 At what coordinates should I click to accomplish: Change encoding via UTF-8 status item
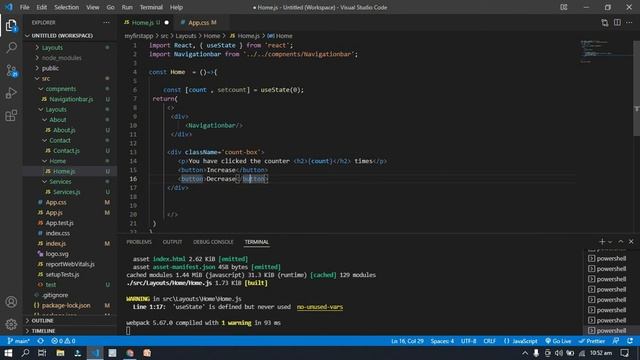pyautogui.click(x=468, y=341)
